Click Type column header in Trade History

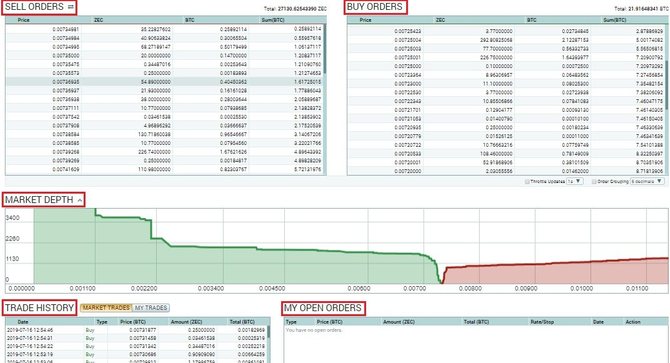click(x=102, y=322)
